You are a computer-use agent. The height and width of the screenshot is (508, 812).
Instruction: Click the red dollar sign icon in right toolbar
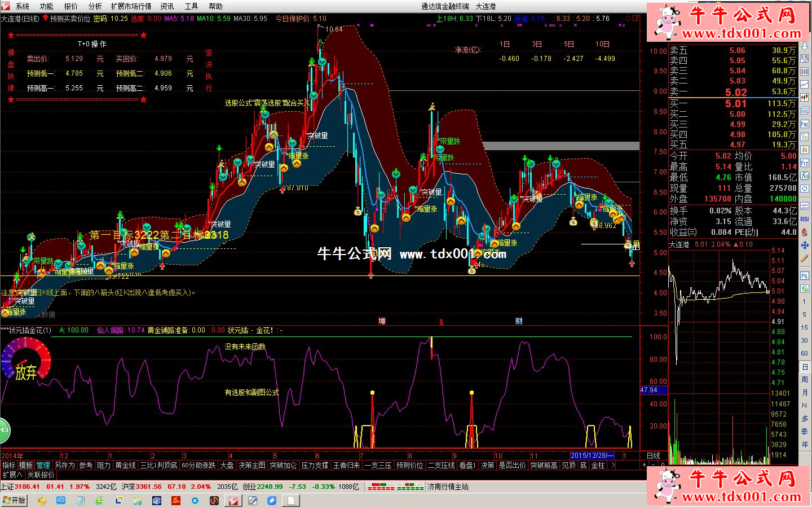805,231
